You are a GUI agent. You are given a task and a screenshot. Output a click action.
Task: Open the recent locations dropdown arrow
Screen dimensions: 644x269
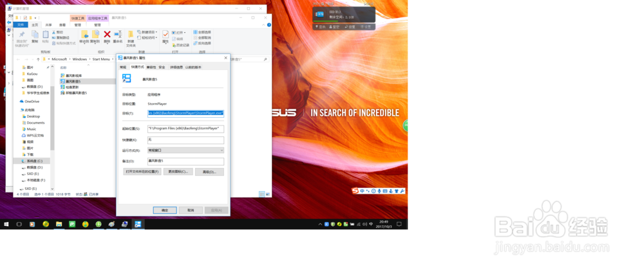click(32, 59)
